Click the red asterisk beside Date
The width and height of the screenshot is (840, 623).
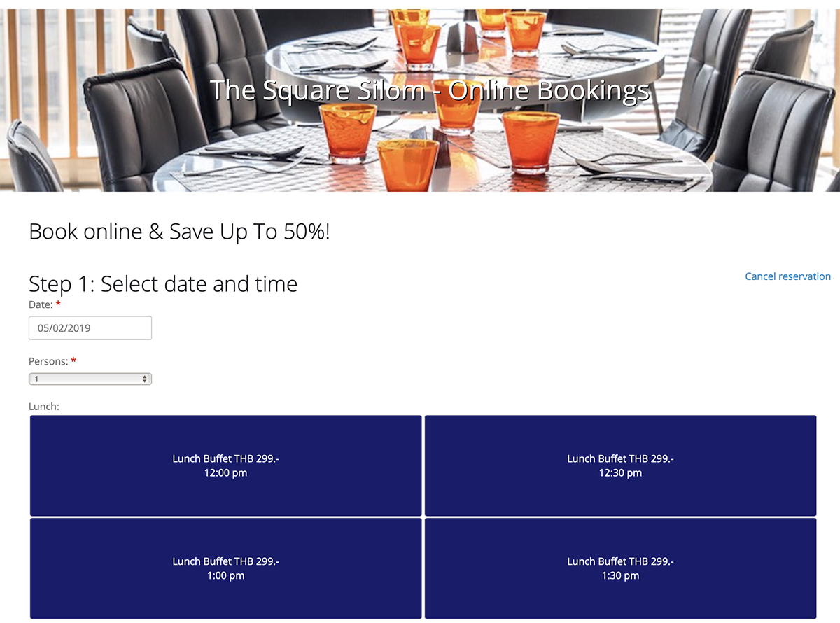[58, 304]
